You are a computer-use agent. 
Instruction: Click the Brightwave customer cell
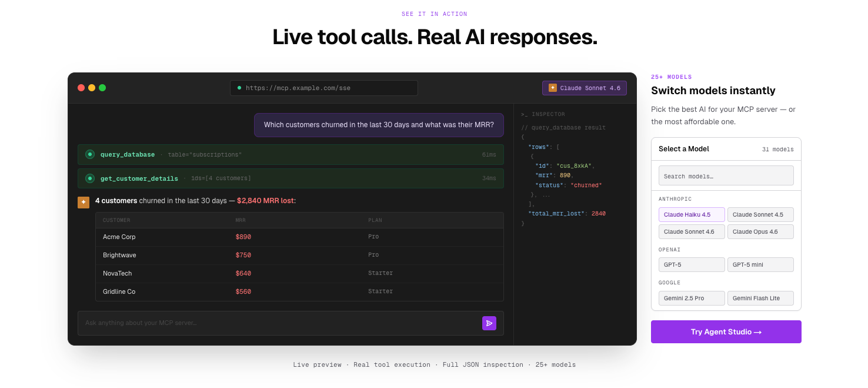pyautogui.click(x=119, y=255)
